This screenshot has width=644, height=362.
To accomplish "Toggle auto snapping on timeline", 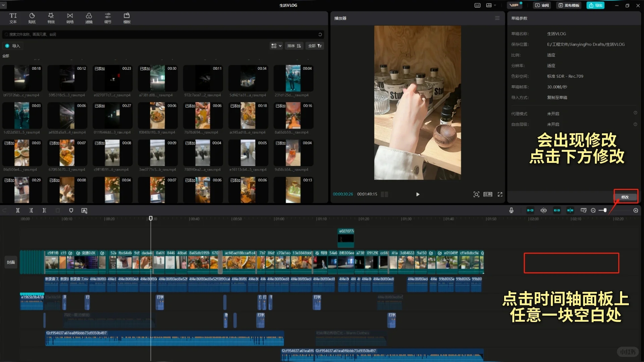I will [x=544, y=210].
